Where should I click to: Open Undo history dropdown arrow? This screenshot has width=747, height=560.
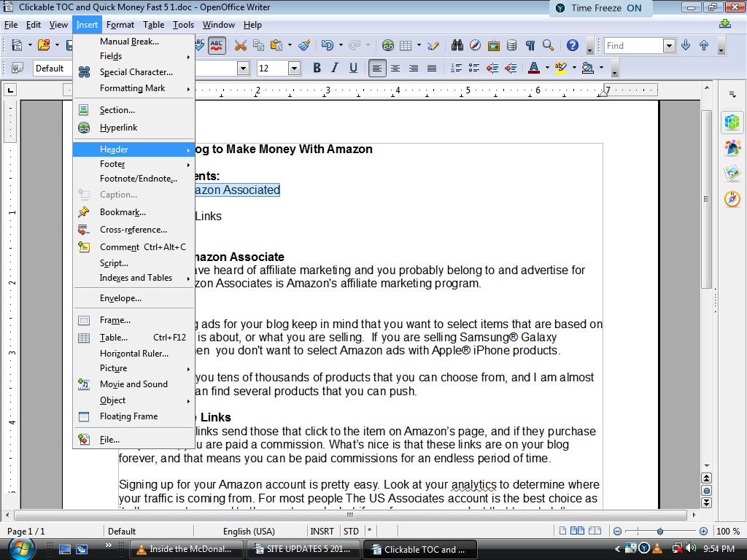point(341,45)
